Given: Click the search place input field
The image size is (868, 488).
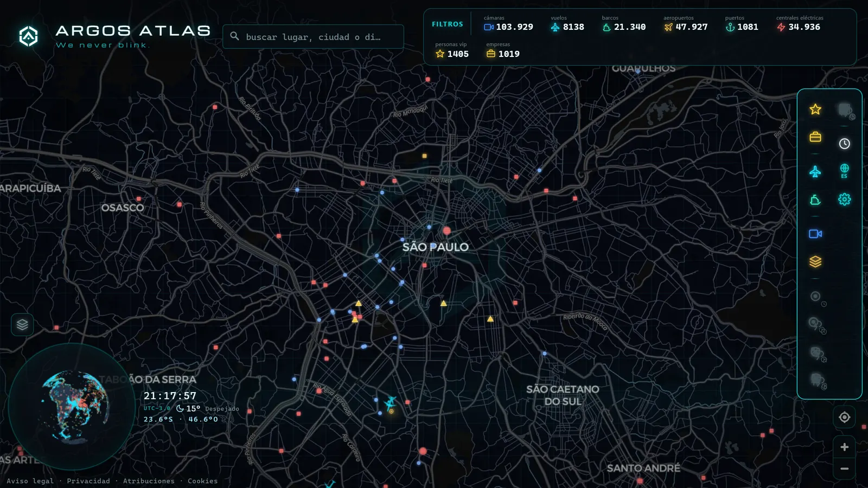Looking at the screenshot, I should [x=313, y=37].
